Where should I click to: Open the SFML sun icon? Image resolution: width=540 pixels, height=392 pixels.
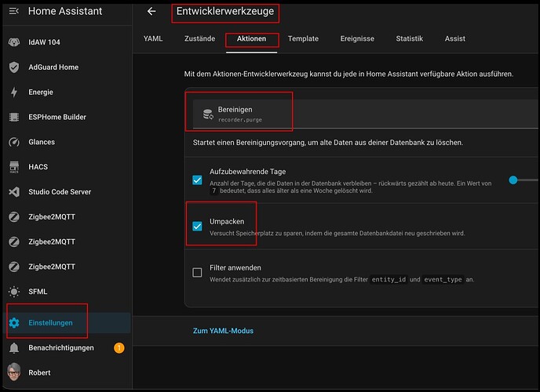tap(14, 292)
